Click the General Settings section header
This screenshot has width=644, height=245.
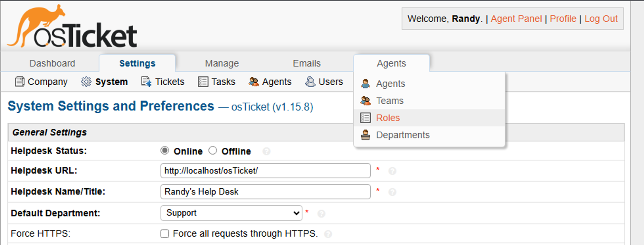pyautogui.click(x=316, y=132)
